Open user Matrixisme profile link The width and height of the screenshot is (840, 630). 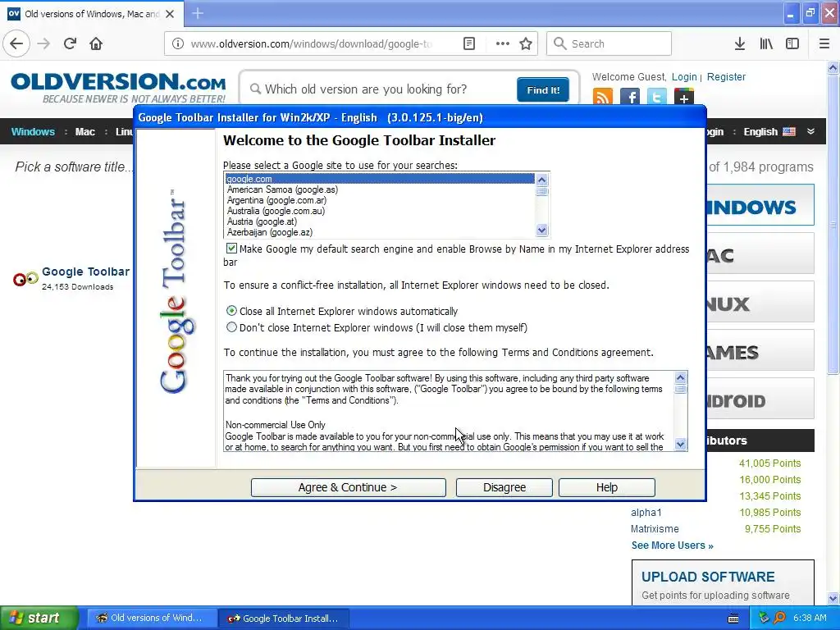point(655,529)
